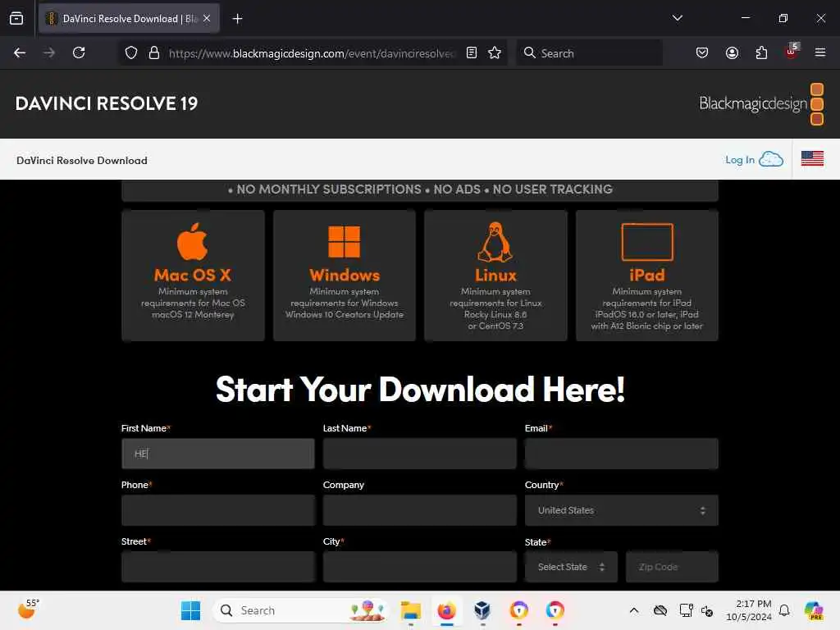Click the Email input field
The width and height of the screenshot is (840, 630).
(622, 454)
